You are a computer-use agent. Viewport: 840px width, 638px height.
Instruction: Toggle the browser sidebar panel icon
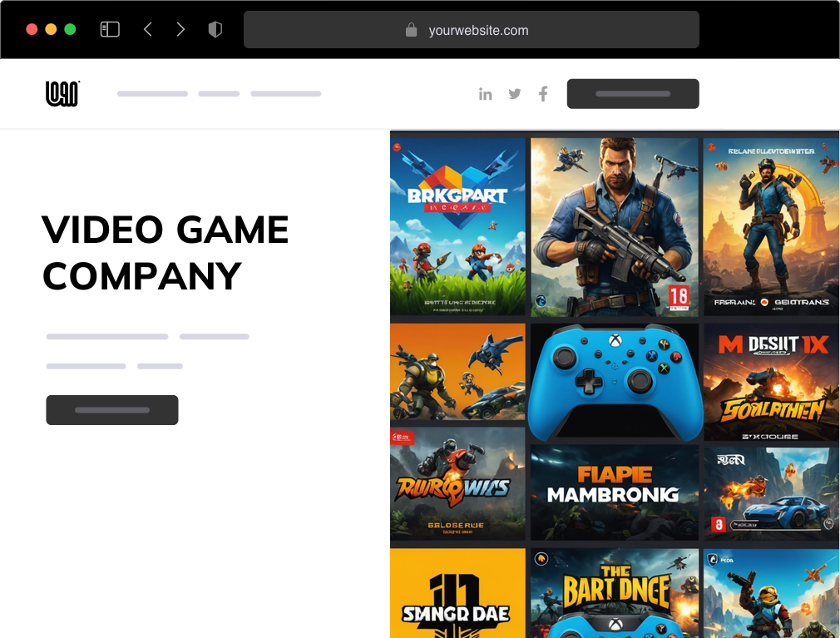[110, 30]
